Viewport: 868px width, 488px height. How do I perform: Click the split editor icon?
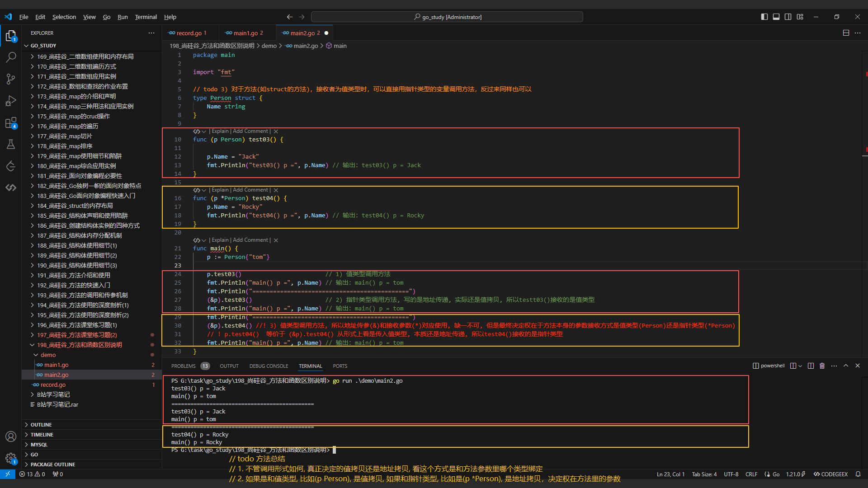tap(846, 33)
